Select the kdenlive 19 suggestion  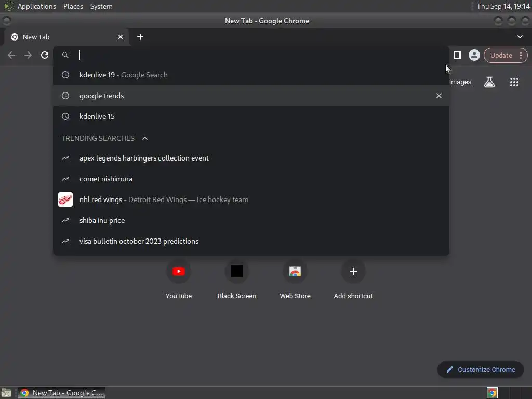click(x=251, y=75)
